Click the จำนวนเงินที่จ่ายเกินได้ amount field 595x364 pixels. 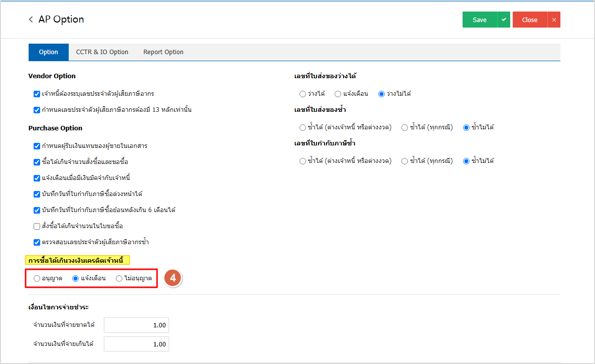point(136,344)
